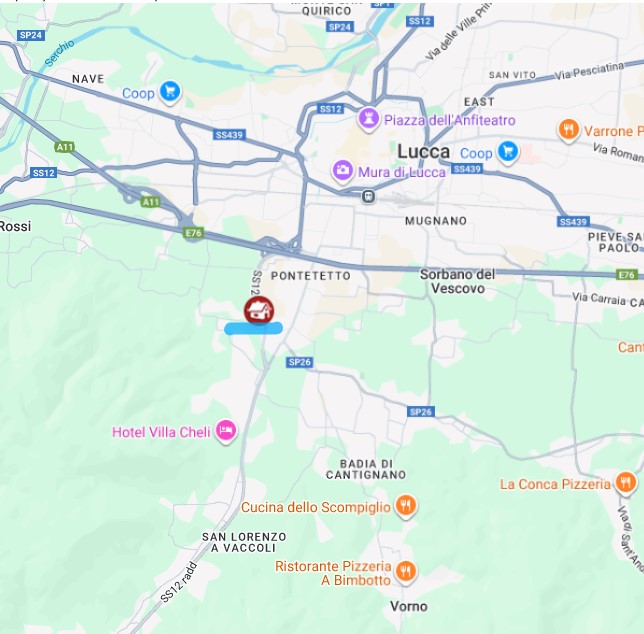Click the blue redacted label under house marker
Screen dimensions: 644x634
(253, 328)
